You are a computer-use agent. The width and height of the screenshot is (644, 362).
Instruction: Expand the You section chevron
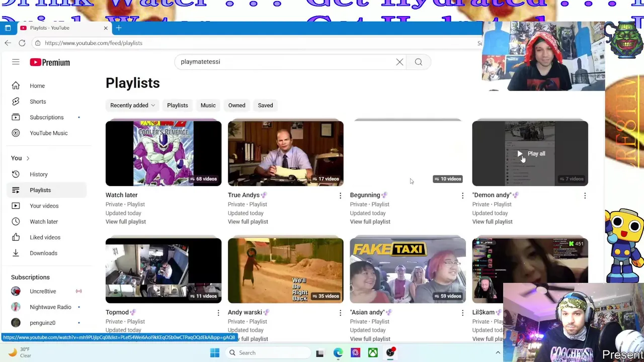pos(28,158)
